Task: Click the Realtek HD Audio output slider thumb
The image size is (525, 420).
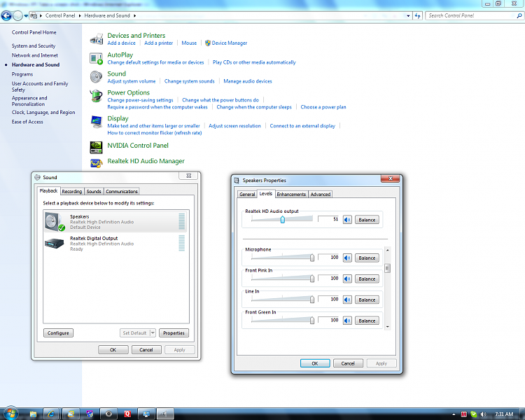Action: click(283, 219)
